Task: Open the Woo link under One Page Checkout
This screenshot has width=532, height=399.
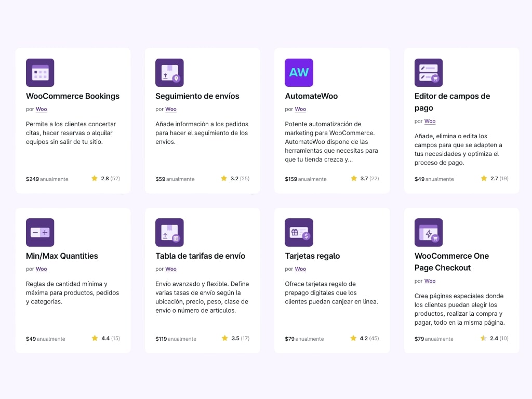Action: tap(429, 281)
